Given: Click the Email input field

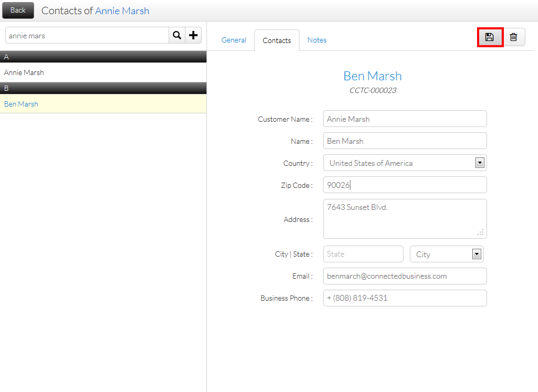Looking at the screenshot, I should click(405, 276).
